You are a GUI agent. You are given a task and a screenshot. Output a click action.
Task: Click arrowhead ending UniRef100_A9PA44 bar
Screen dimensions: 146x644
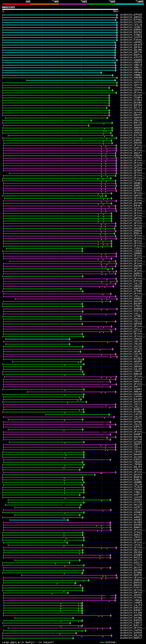point(102,72)
